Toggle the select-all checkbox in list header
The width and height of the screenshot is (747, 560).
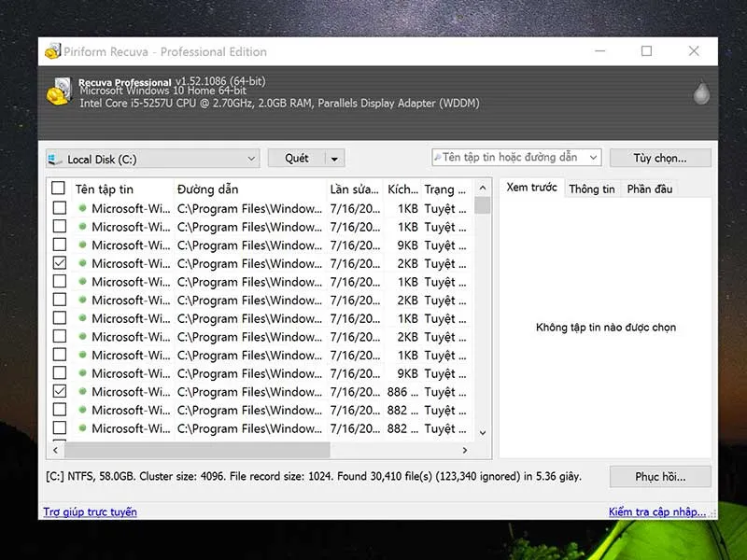pyautogui.click(x=59, y=189)
